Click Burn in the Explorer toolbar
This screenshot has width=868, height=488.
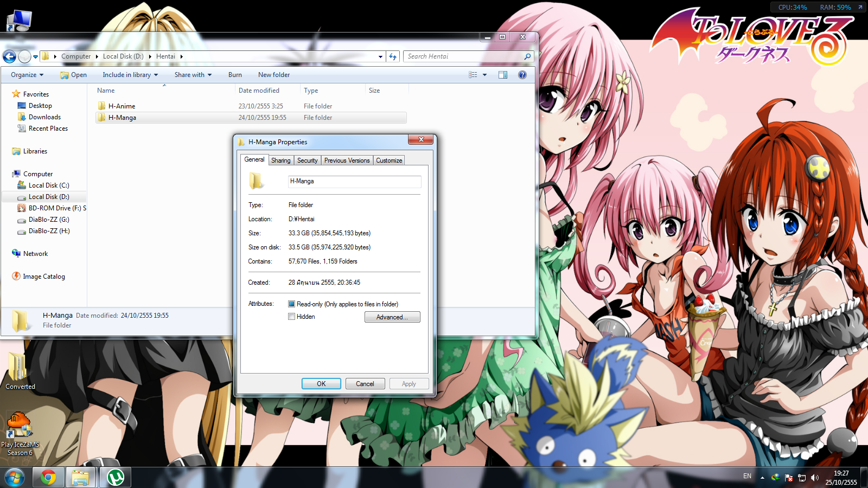coord(235,75)
